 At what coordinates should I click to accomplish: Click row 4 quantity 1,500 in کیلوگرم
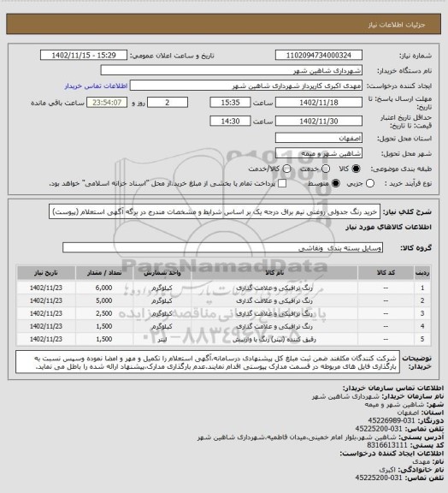click(104, 326)
